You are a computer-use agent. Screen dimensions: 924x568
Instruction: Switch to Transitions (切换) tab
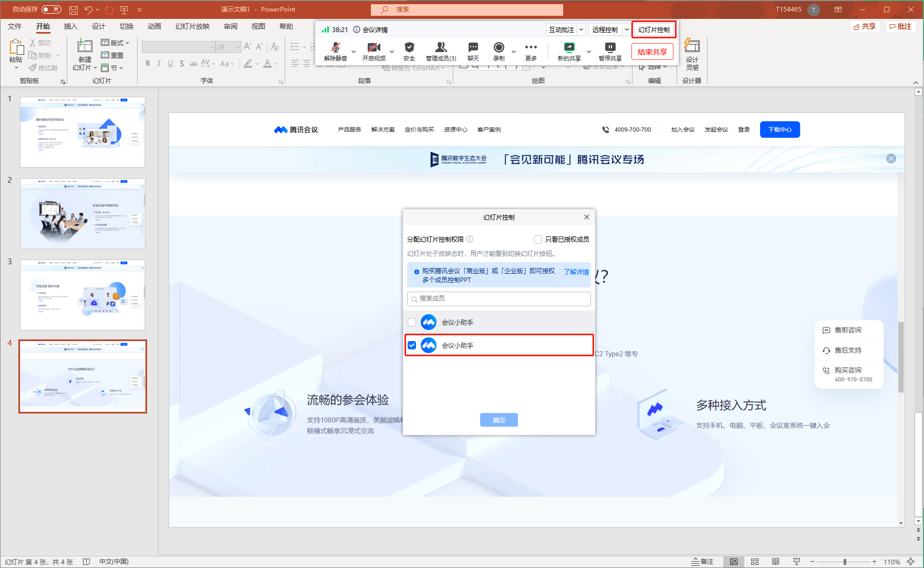(x=126, y=26)
